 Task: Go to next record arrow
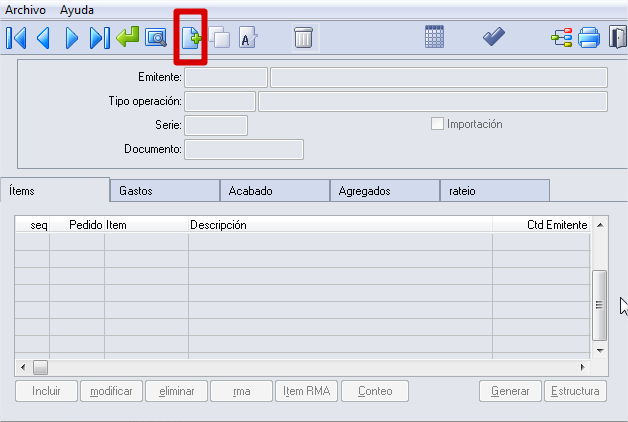(72, 38)
